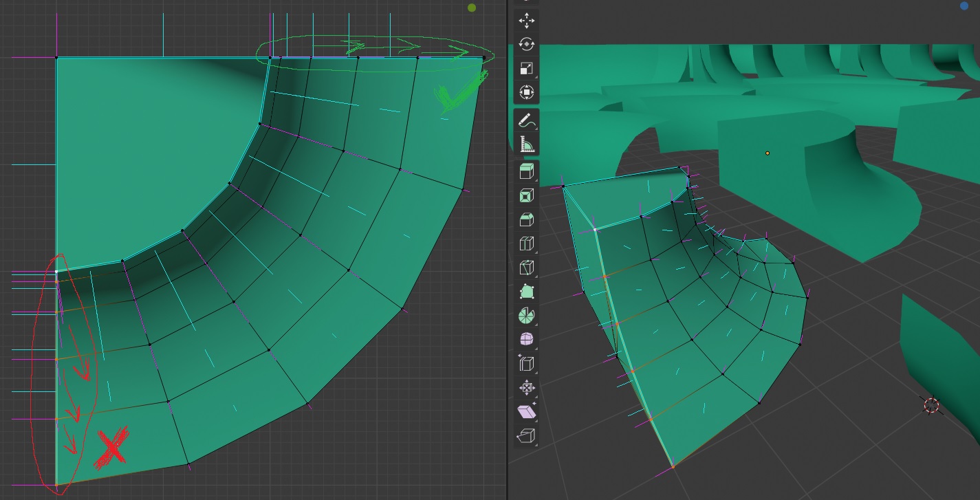Click the 3D cursor in the right viewport
The height and width of the screenshot is (500, 980).
click(930, 406)
